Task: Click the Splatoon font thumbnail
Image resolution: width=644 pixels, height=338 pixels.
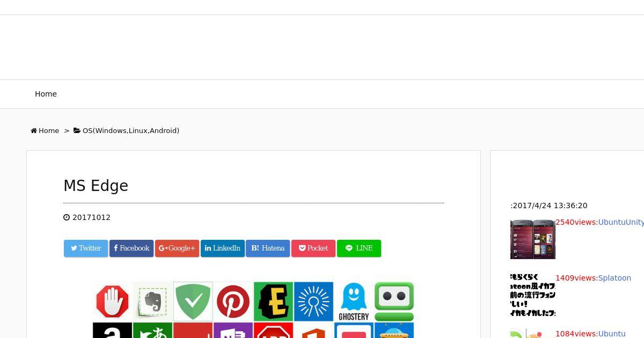Action: pyautogui.click(x=533, y=295)
